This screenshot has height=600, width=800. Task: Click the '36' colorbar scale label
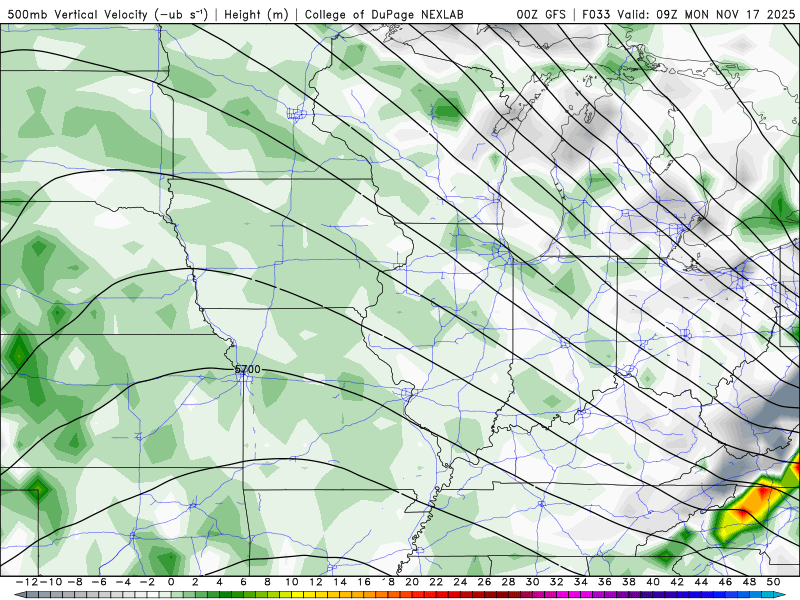[x=605, y=582]
